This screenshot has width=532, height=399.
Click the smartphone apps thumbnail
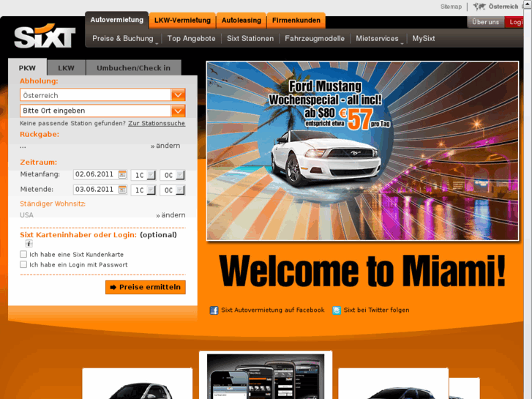pos(266,376)
